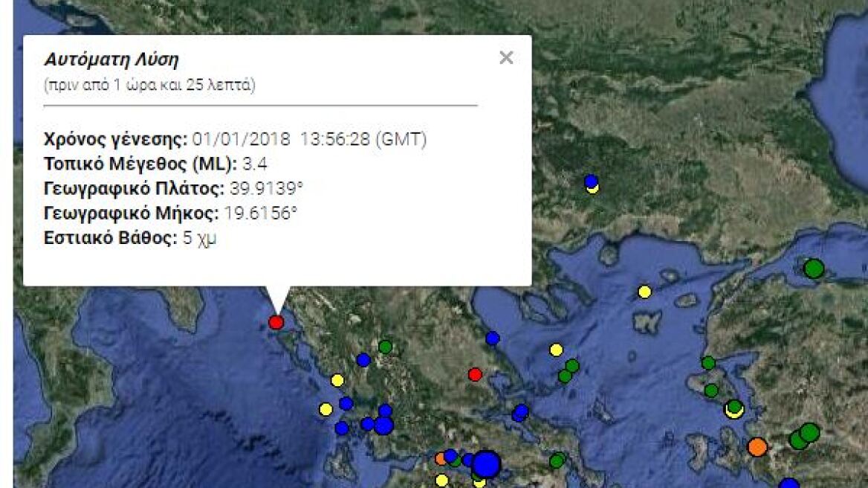Screen dimensions: 868x488
Task: Select the red earthquake marker near Corfu
Action: (x=276, y=322)
